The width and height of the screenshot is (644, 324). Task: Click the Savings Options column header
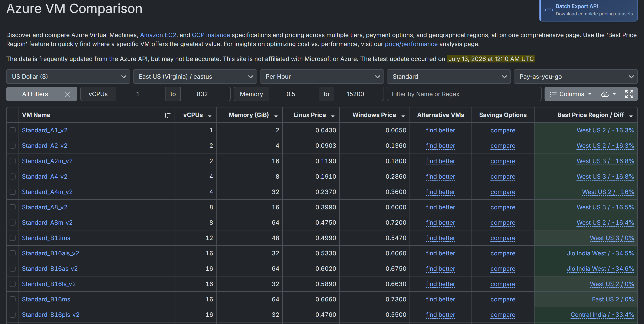click(x=503, y=115)
